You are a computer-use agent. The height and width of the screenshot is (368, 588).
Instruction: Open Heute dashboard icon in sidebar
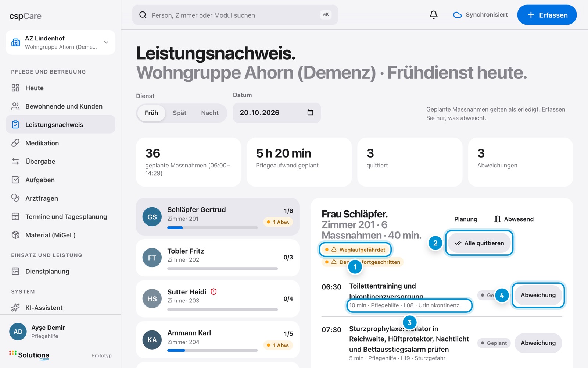pos(15,88)
